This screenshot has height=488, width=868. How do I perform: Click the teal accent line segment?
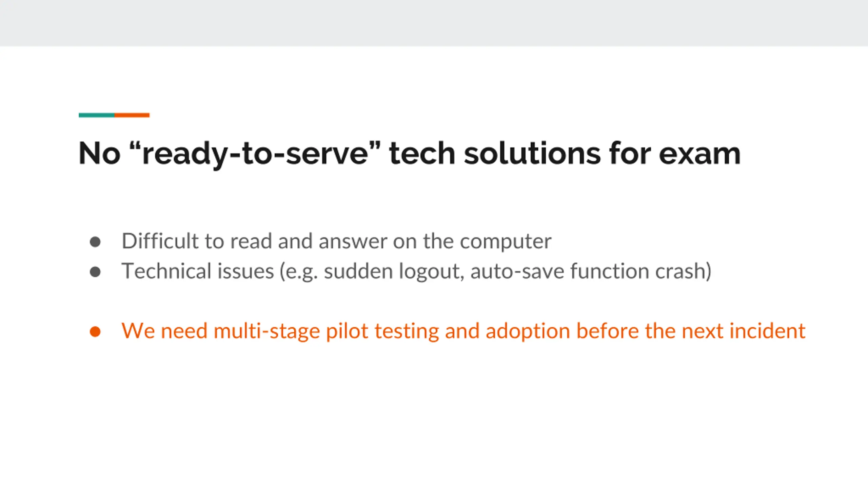[x=97, y=115]
